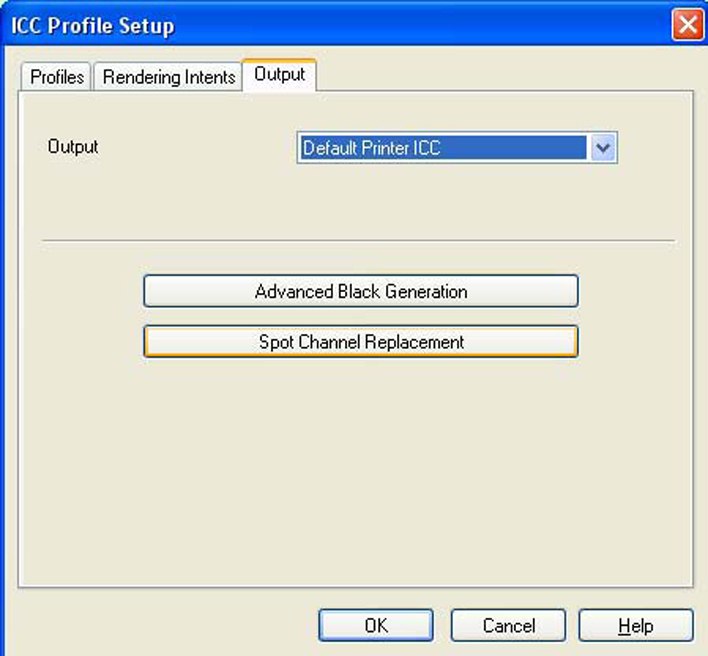Select the Output tab
The image size is (708, 656).
[x=279, y=75]
